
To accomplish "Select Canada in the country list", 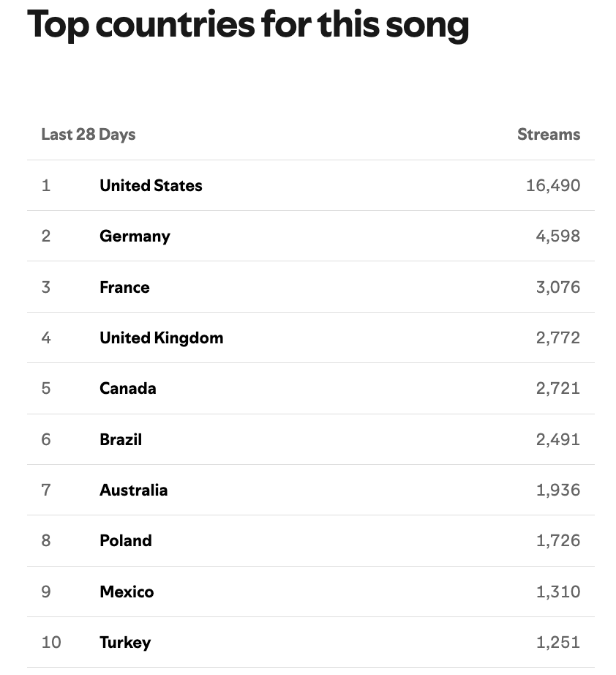I will click(x=127, y=388).
